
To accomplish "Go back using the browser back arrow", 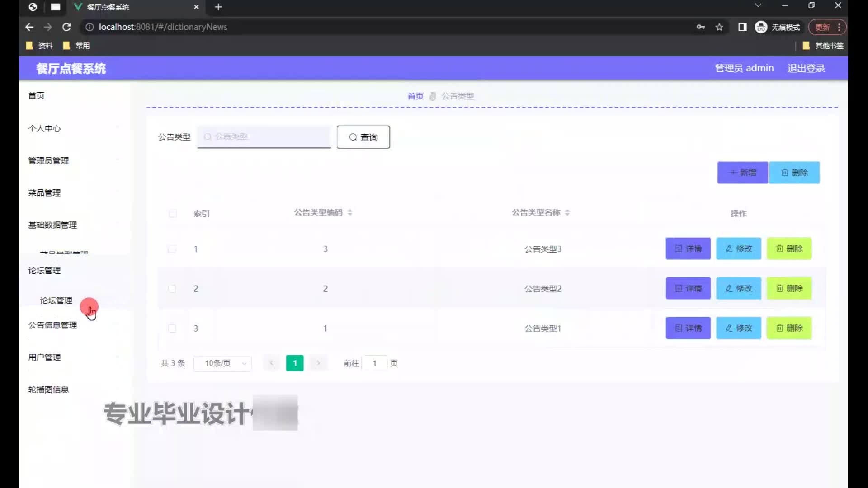I will 29,27.
